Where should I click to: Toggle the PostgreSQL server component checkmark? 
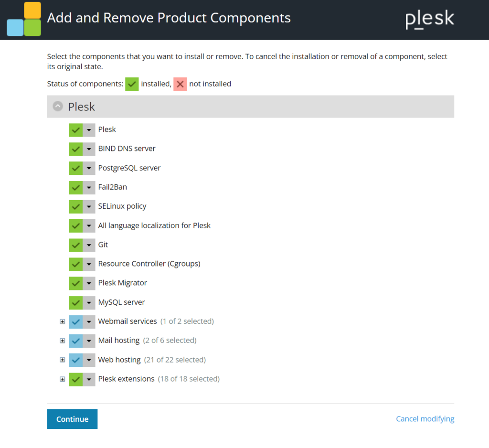coord(76,168)
